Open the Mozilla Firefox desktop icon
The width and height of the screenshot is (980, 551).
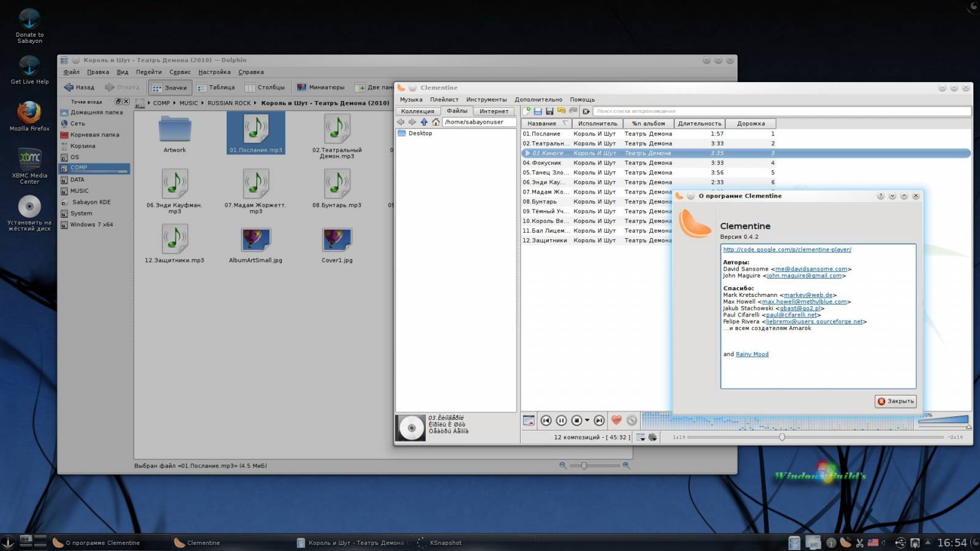click(29, 116)
